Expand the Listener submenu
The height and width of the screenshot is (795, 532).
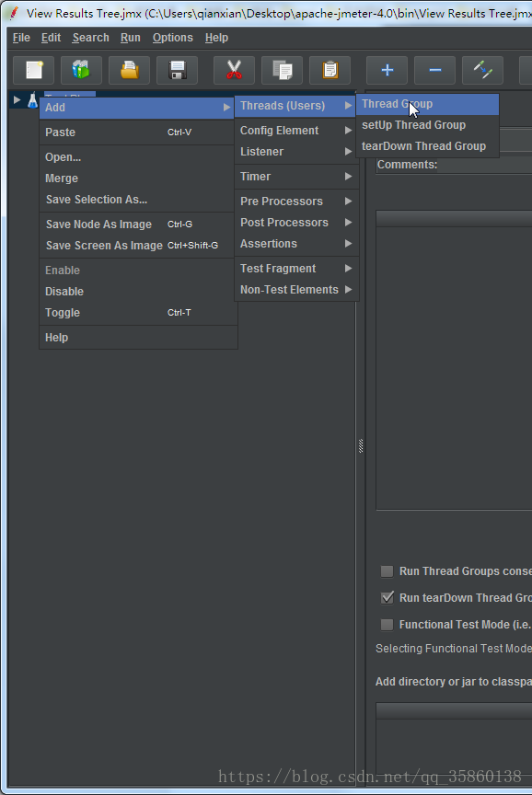coord(296,152)
